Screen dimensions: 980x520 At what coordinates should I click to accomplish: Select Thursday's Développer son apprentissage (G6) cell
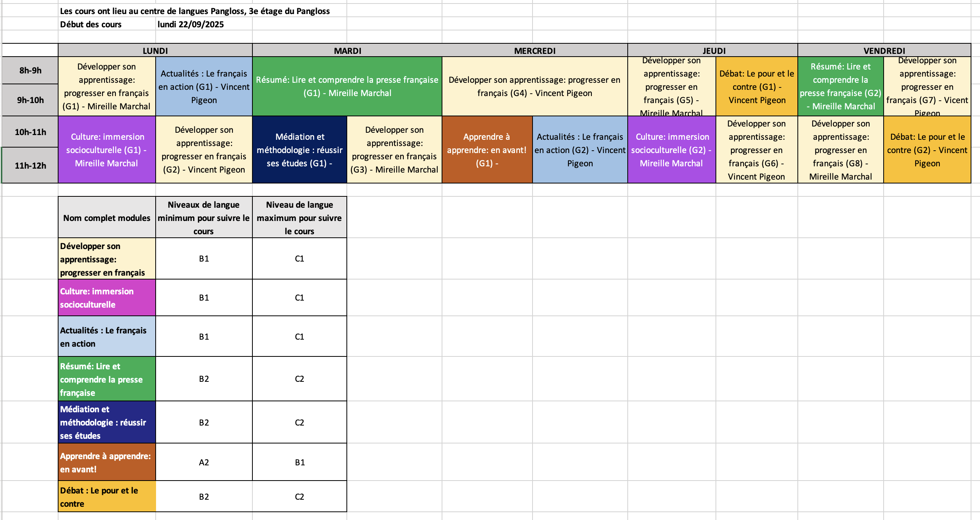[x=757, y=150]
